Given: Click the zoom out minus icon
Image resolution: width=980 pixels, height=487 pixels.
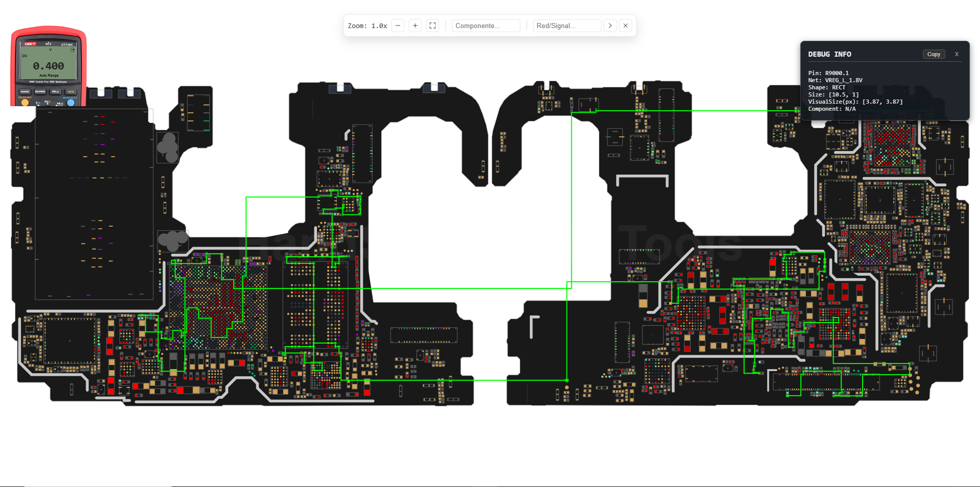Looking at the screenshot, I should point(398,26).
